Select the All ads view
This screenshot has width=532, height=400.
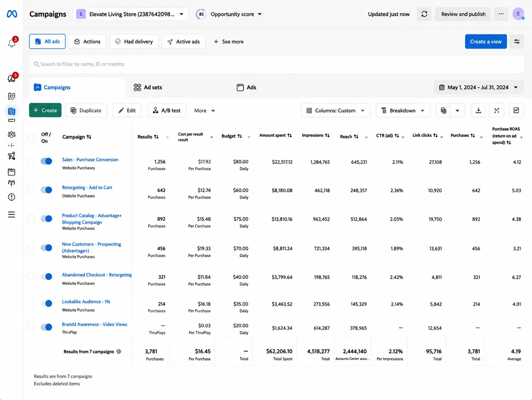point(47,42)
